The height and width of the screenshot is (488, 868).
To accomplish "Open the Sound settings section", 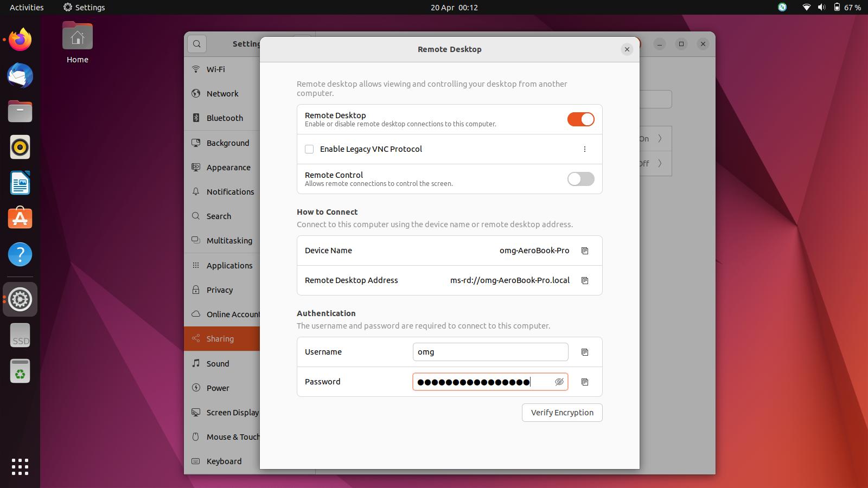I will [218, 363].
